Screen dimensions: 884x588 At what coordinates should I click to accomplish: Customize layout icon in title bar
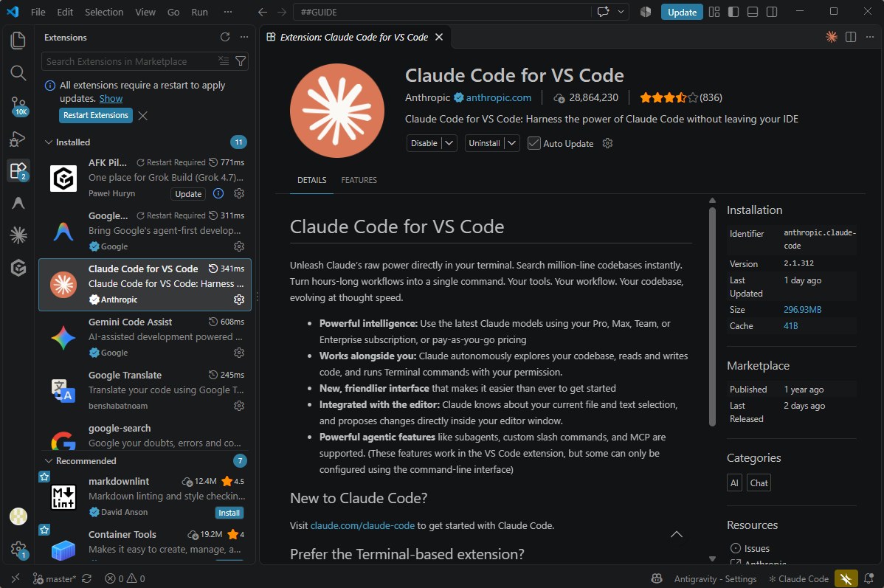pyautogui.click(x=714, y=12)
